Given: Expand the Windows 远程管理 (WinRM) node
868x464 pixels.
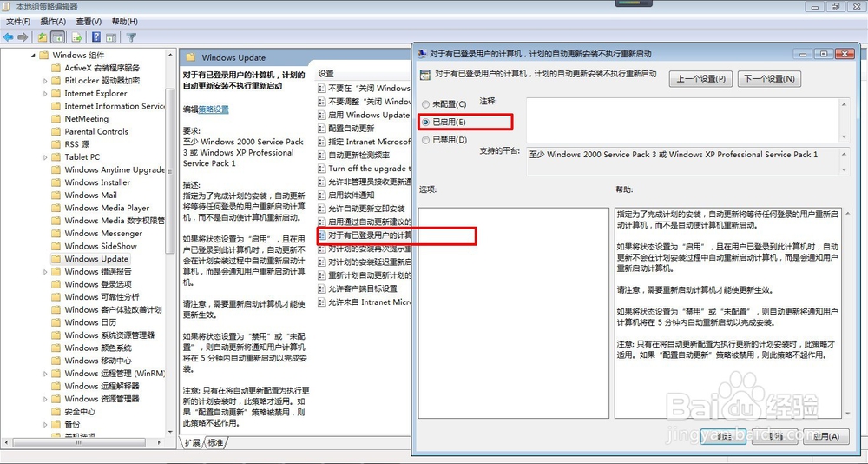Looking at the screenshot, I should click(x=45, y=374).
